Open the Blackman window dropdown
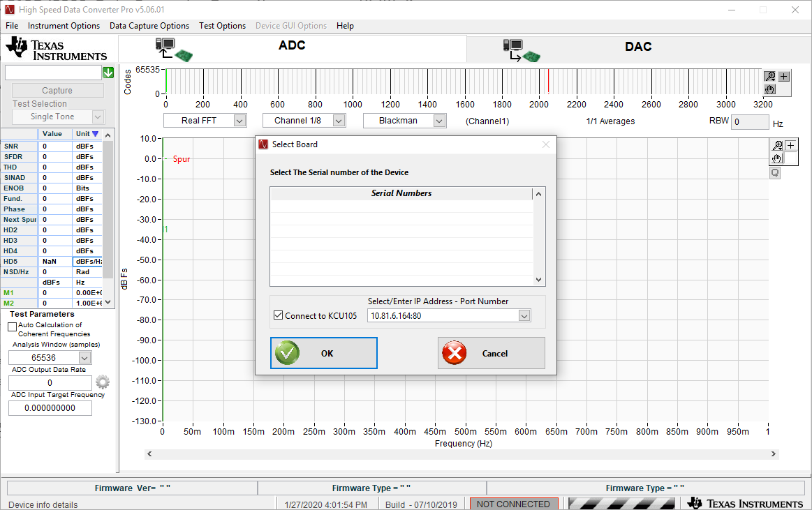Image resolution: width=812 pixels, height=510 pixels. (439, 121)
